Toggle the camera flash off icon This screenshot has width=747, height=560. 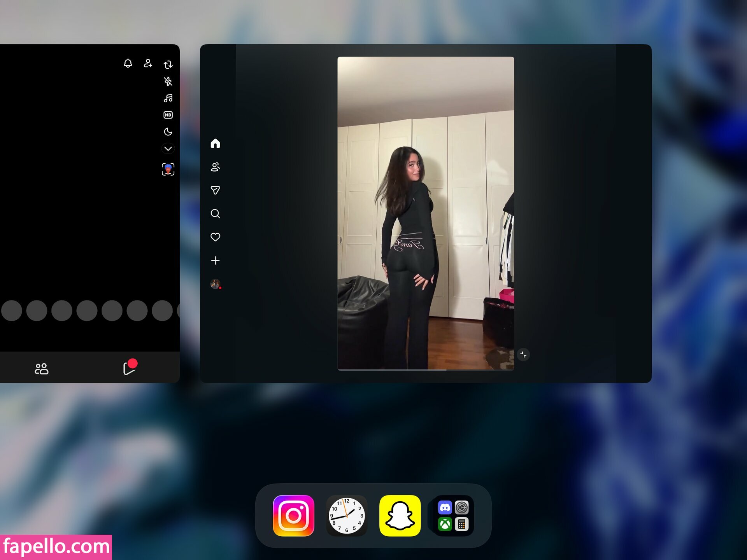click(x=168, y=81)
